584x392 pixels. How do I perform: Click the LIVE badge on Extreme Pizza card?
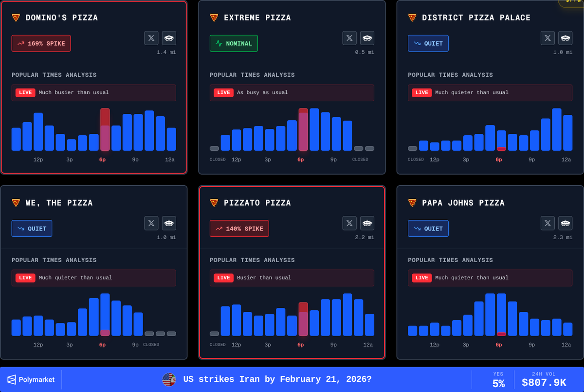click(223, 92)
